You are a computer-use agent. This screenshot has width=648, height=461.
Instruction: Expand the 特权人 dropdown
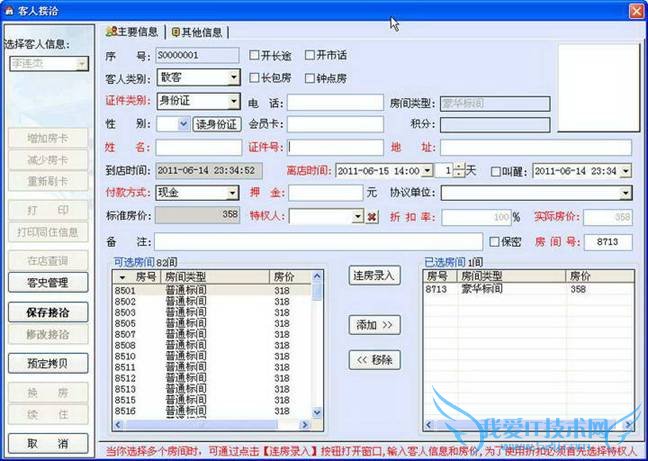[x=358, y=216]
